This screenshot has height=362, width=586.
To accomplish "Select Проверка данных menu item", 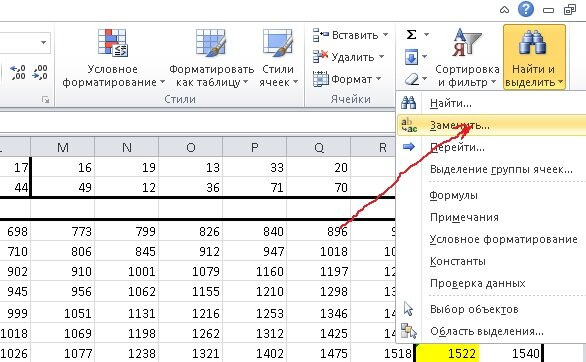I will [491, 283].
